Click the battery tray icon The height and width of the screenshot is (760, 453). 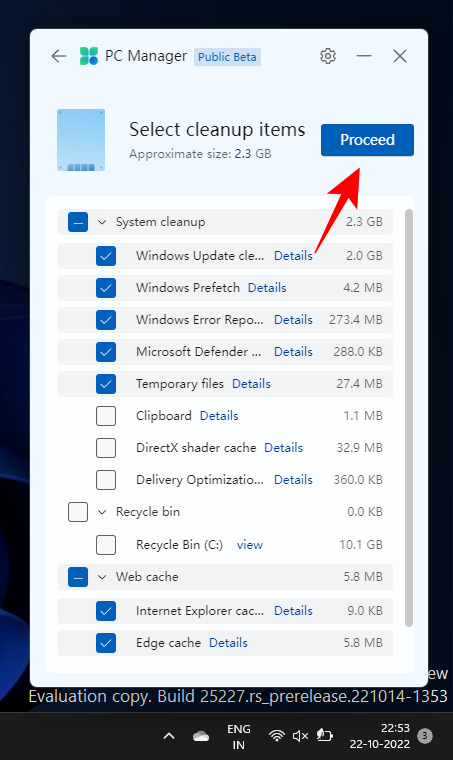[x=325, y=736]
